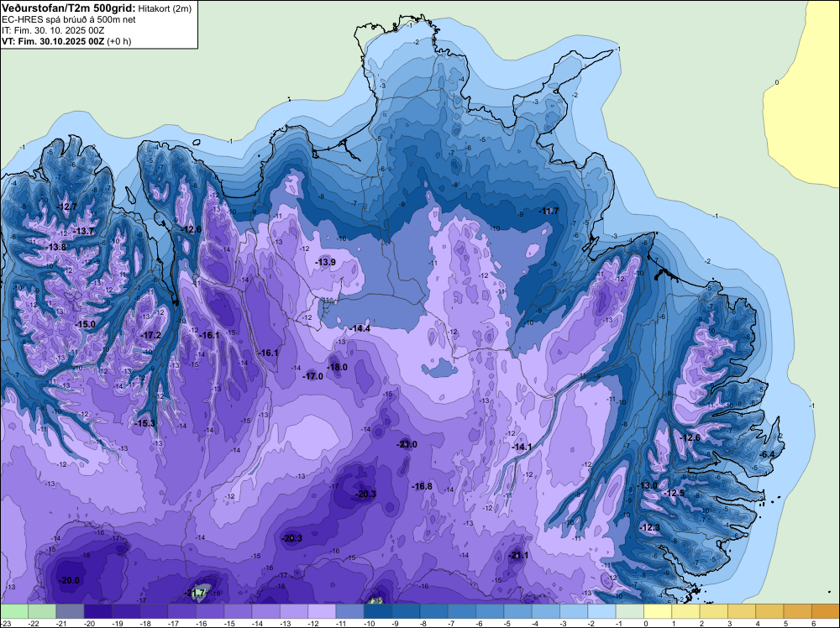The image size is (840, 628).
Task: Click the bold -17.2 temperature label
Action: coord(150,335)
